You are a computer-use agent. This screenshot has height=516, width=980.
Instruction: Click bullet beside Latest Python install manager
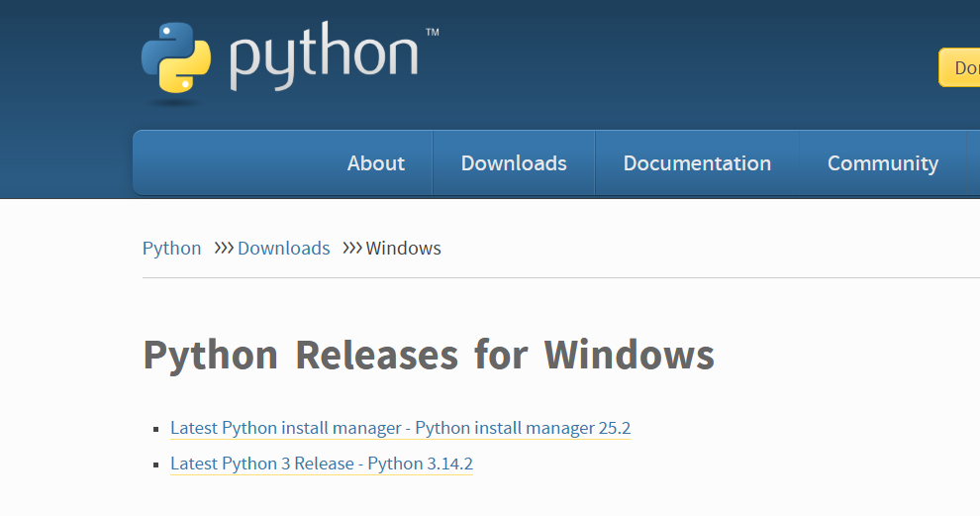[x=156, y=430]
